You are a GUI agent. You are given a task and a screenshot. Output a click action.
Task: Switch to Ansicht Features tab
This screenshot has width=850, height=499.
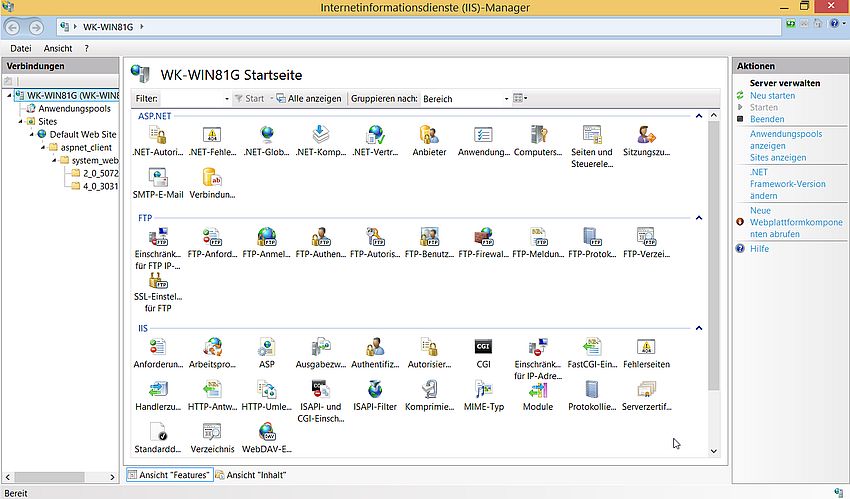point(170,475)
